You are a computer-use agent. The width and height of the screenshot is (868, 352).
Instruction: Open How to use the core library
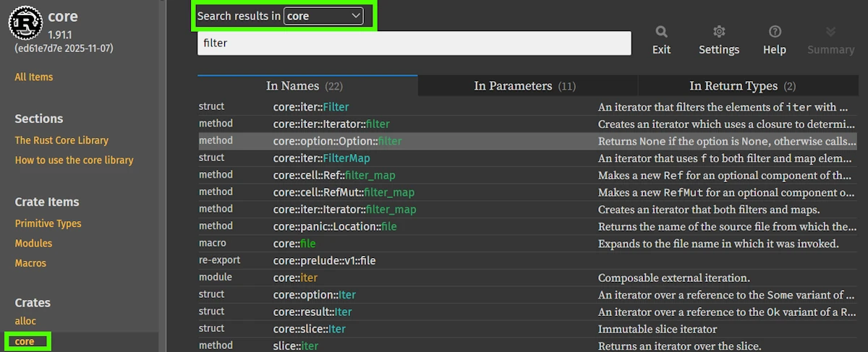(x=74, y=160)
